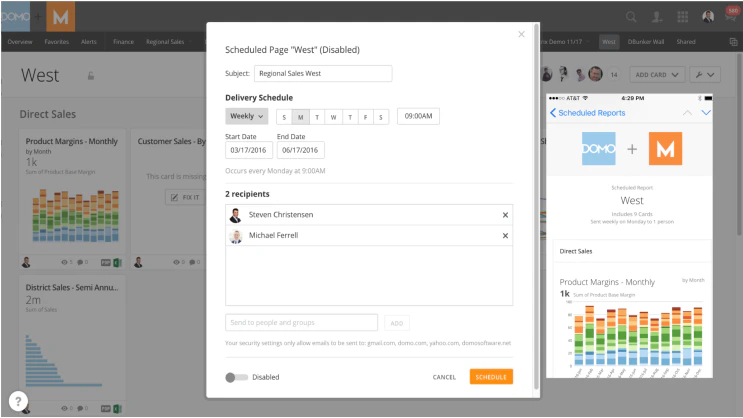Toggle Friday in the delivery day selector
The width and height of the screenshot is (743, 418).
(x=365, y=117)
